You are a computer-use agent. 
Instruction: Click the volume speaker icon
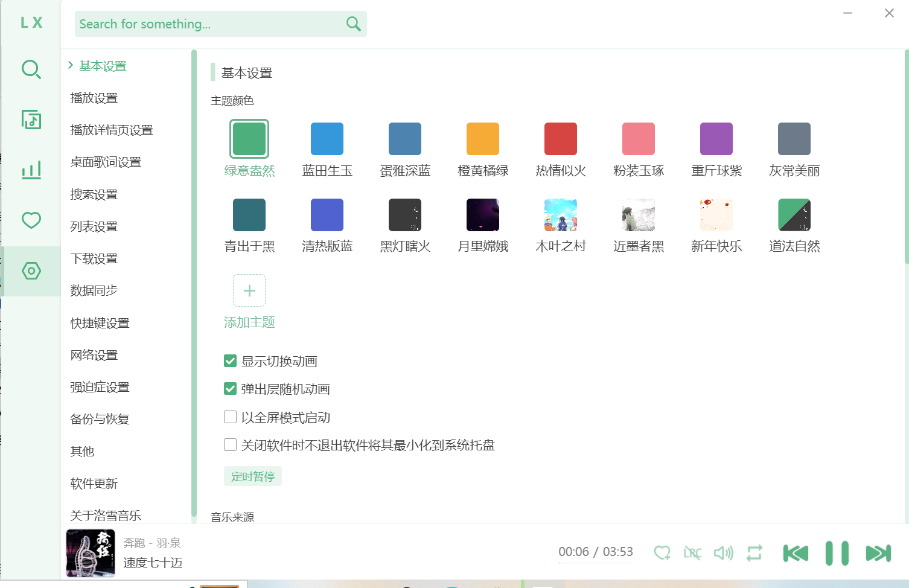click(723, 553)
